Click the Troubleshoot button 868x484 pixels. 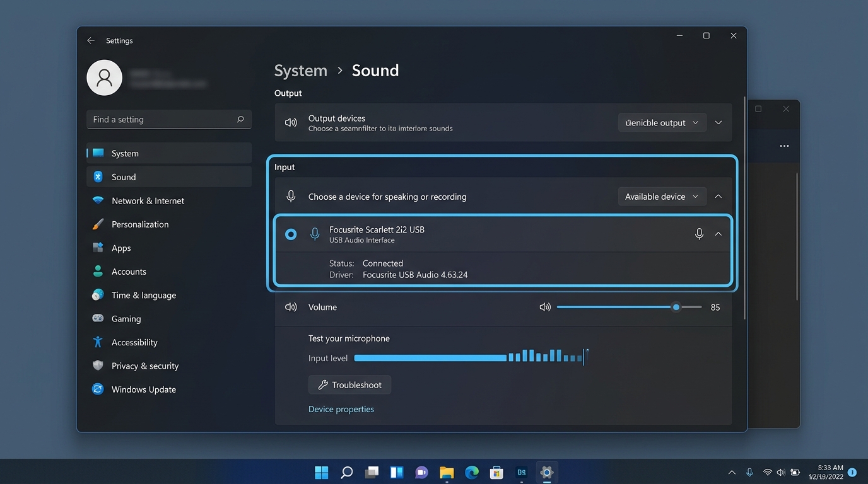(x=349, y=385)
